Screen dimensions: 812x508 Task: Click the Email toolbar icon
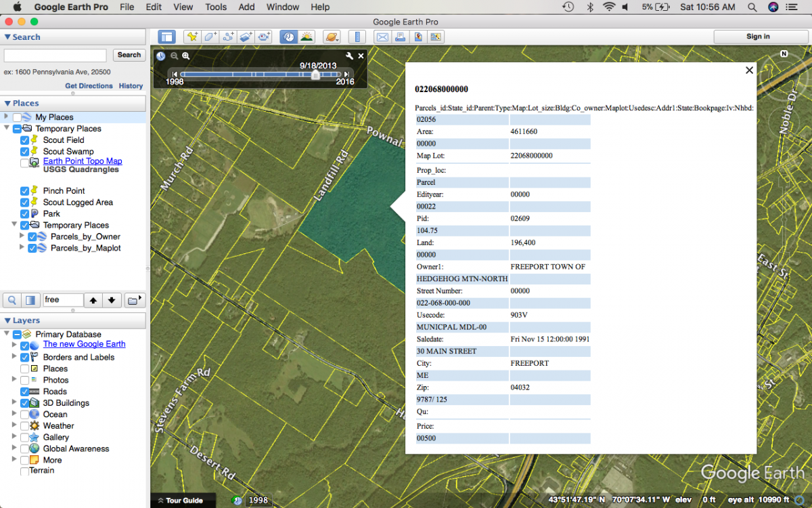[382, 37]
